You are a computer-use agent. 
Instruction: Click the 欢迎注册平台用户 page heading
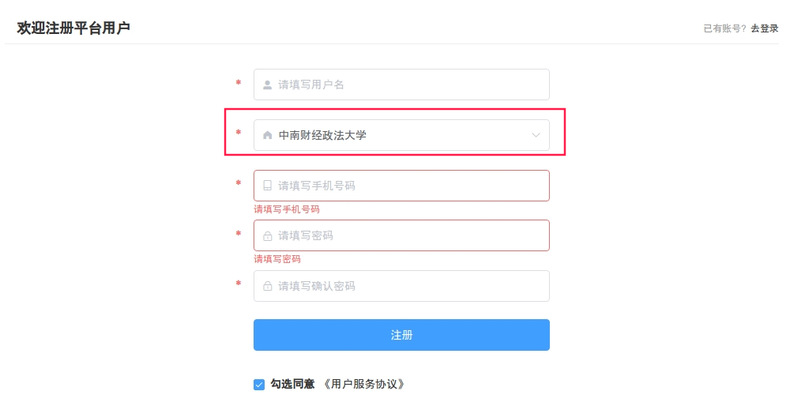point(74,28)
